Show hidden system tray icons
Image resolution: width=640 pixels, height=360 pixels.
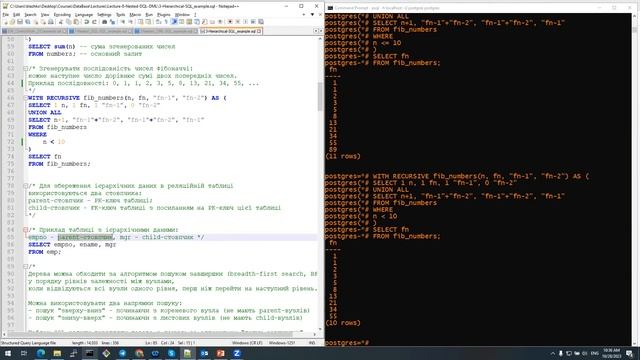click(x=553, y=353)
